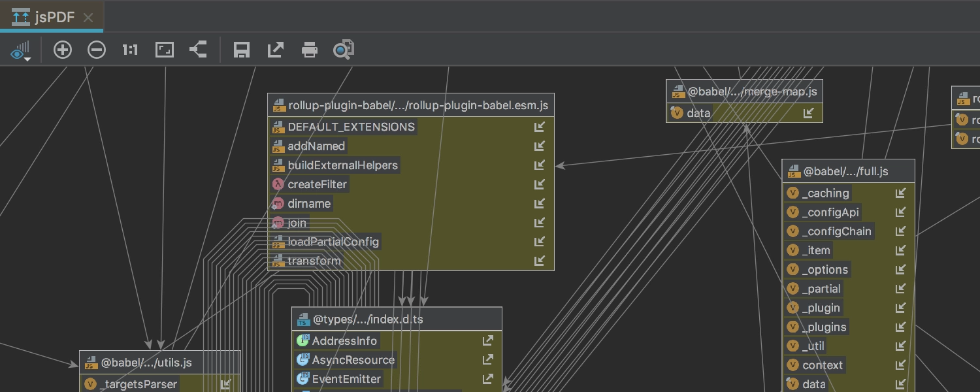The height and width of the screenshot is (392, 980).
Task: Select the DEFAULT_EXTENSIONS row
Action: 411,127
